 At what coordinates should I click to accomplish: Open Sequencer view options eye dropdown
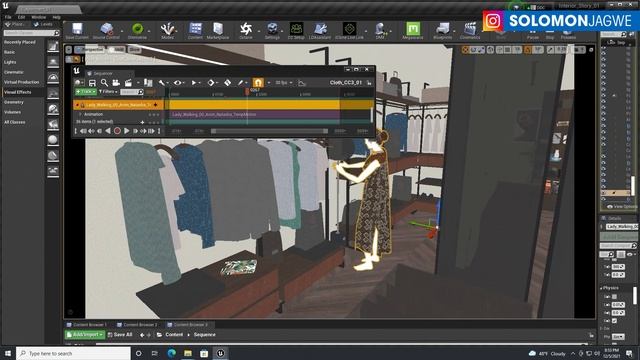pyautogui.click(x=179, y=83)
